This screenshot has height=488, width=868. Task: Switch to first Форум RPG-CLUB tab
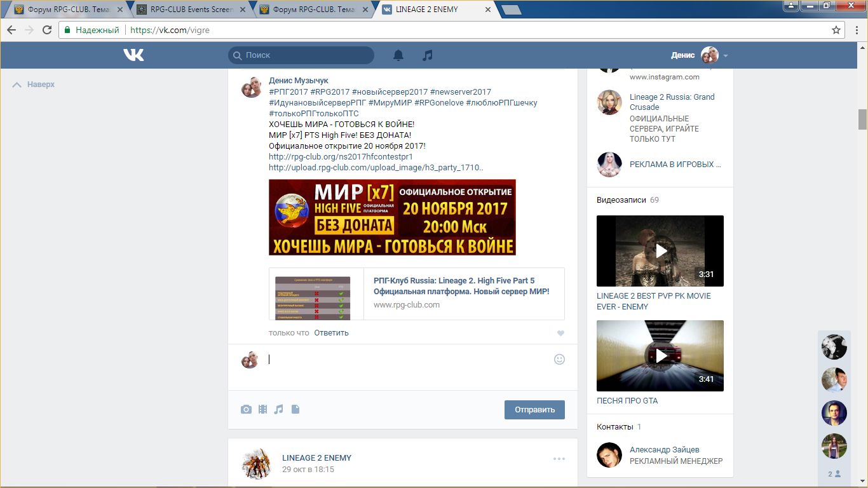[69, 10]
